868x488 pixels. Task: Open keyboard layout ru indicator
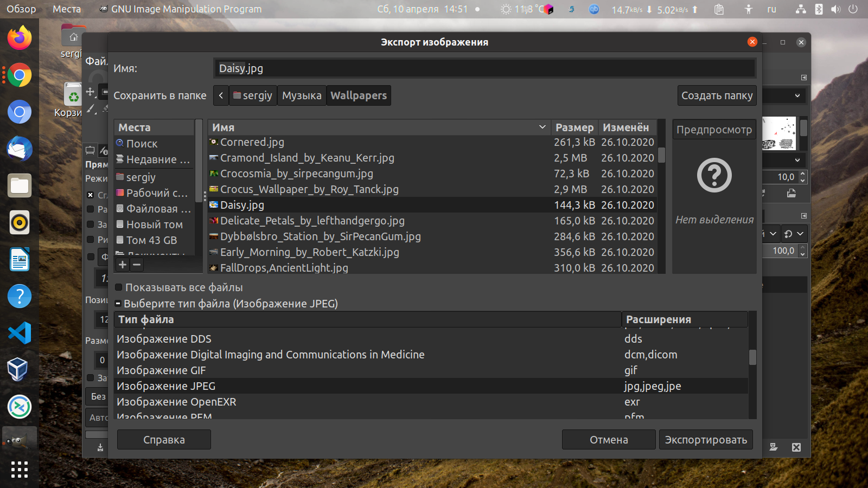(x=772, y=9)
